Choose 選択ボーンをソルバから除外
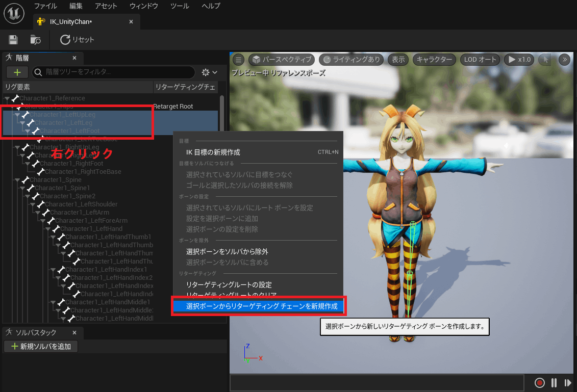 [258, 252]
